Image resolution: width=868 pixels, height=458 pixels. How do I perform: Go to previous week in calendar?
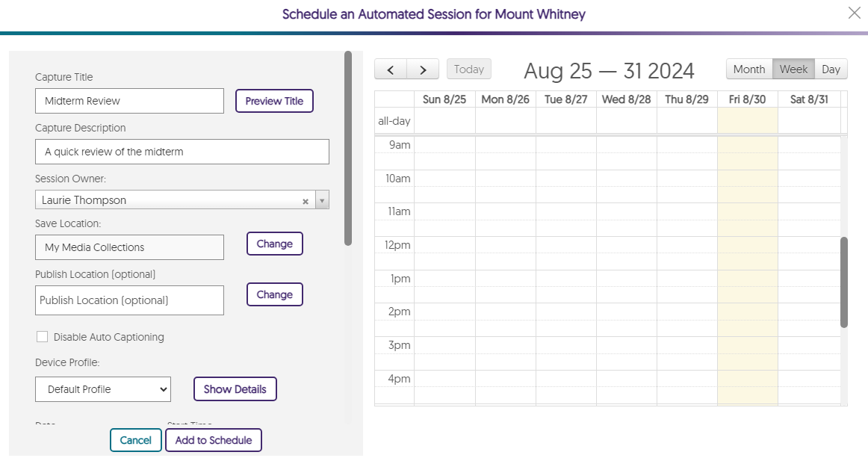(x=391, y=69)
